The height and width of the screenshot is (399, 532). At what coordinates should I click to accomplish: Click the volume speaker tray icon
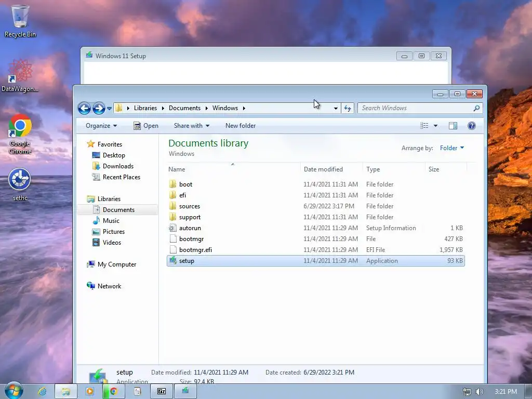[x=480, y=392]
